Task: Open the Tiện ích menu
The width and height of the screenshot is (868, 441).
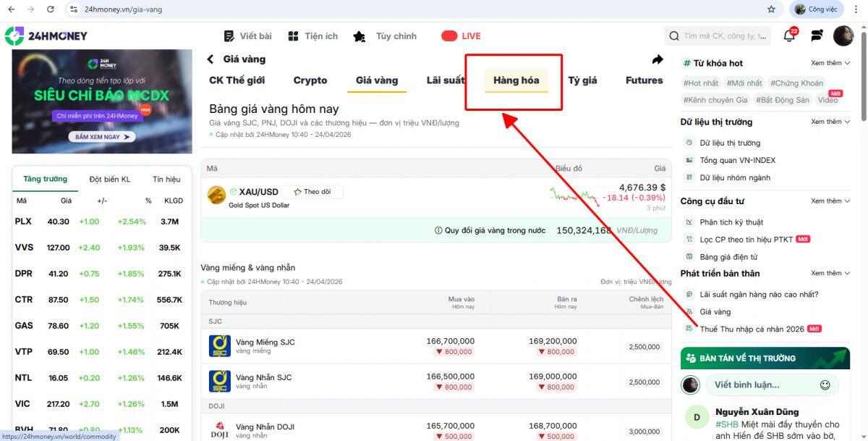Action: (x=312, y=36)
